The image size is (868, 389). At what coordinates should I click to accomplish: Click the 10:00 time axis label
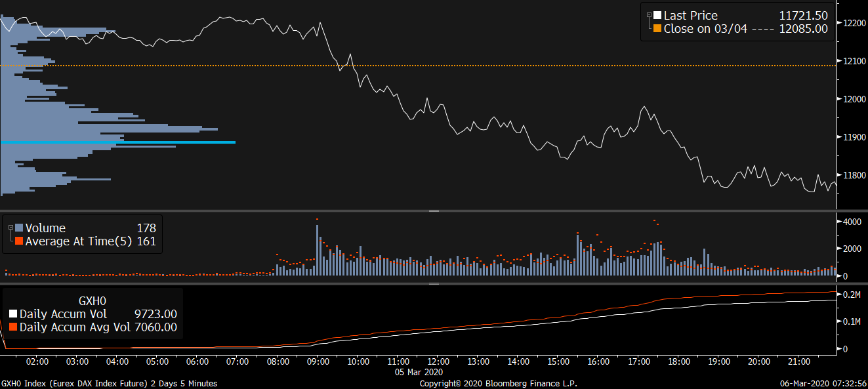click(358, 361)
